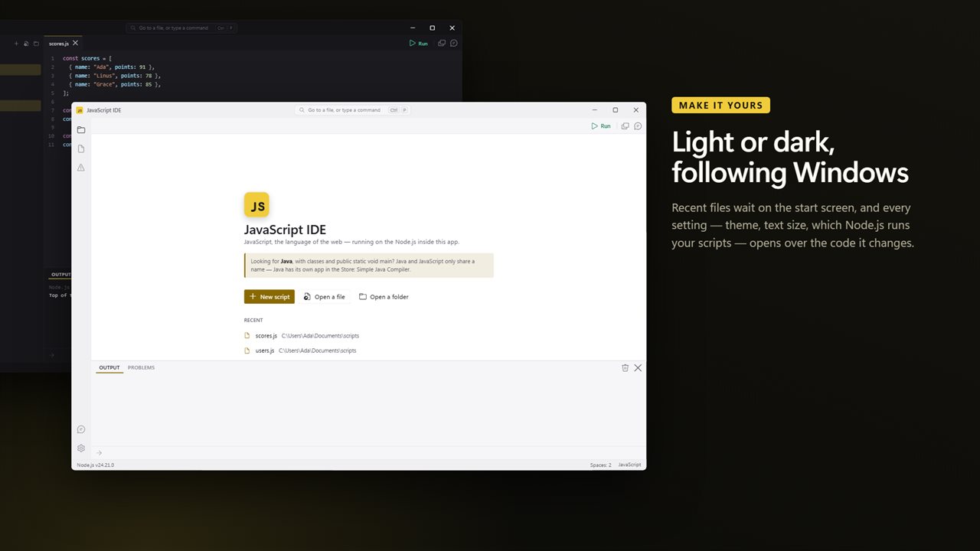Screen dimensions: 980x551
Task: Clear output with the trash icon
Action: pos(625,368)
